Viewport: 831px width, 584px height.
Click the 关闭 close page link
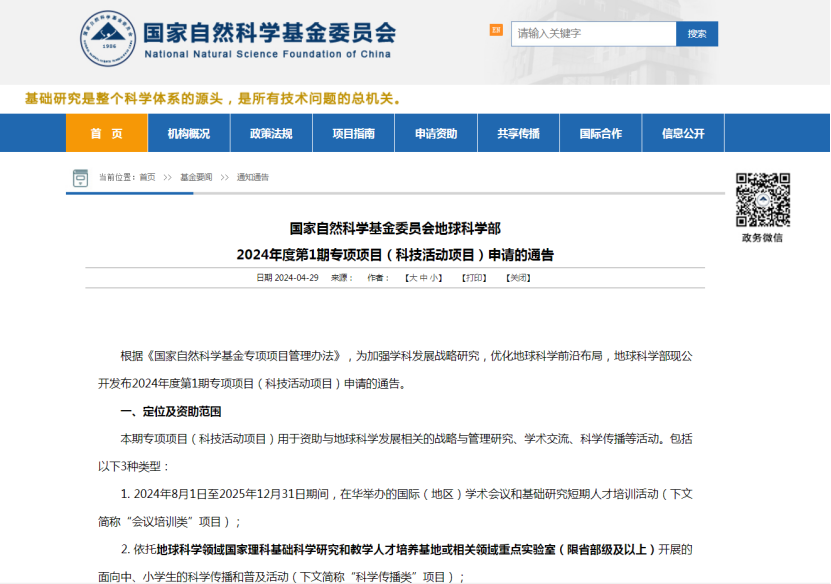(518, 277)
